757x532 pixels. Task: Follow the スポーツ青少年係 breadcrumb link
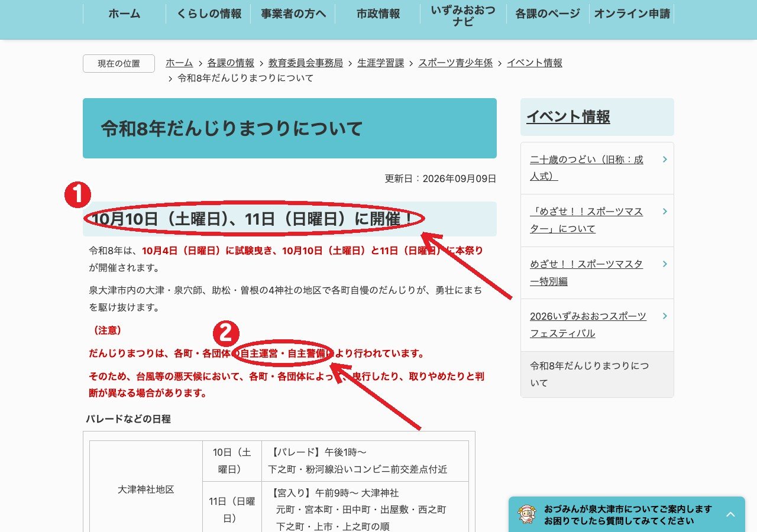point(455,63)
